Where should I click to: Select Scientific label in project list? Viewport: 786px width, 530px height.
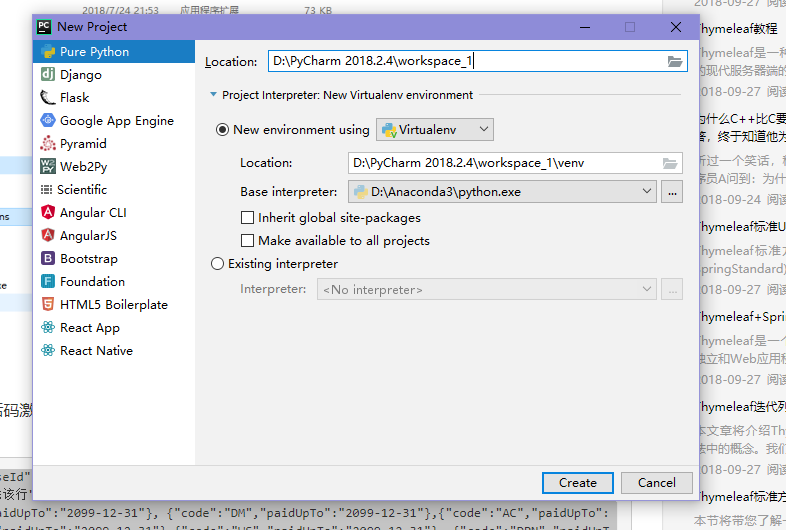82,190
